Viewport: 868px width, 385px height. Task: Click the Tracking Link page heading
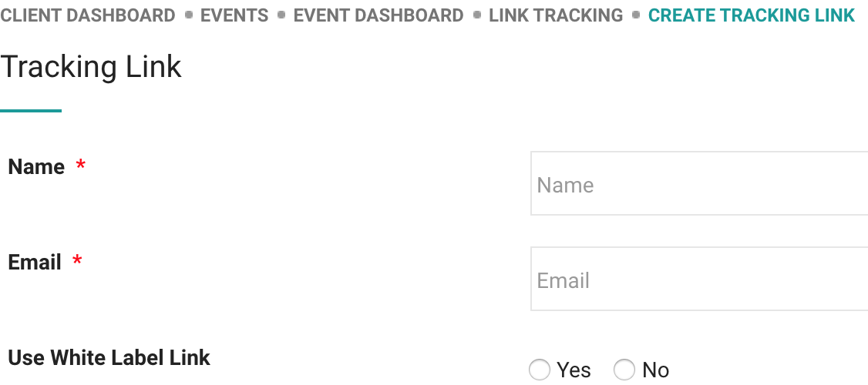click(x=91, y=67)
